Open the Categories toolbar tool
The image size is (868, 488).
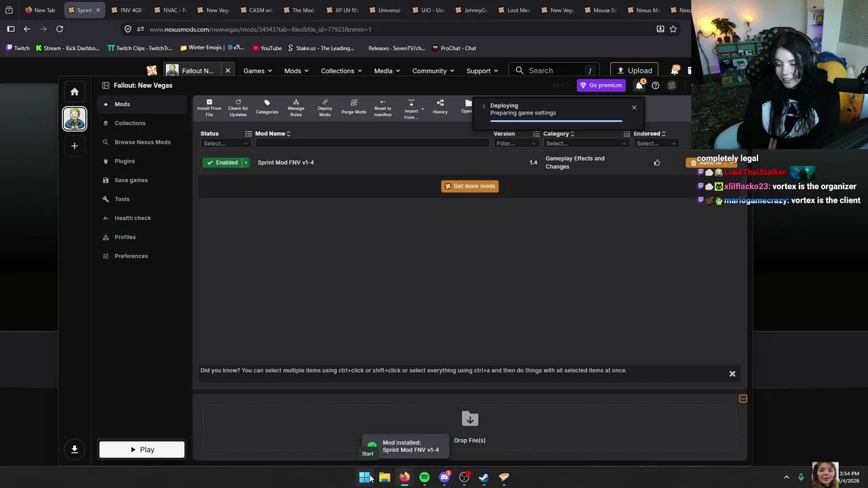click(267, 108)
